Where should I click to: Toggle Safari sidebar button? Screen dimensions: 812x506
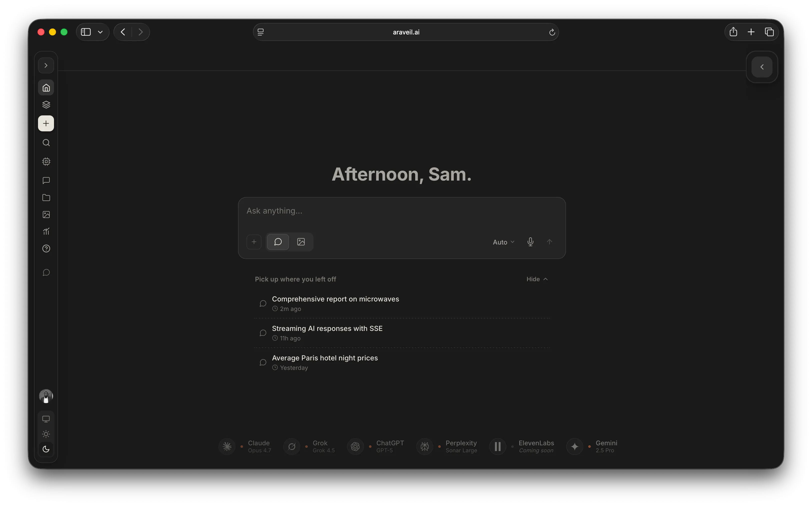pyautogui.click(x=86, y=32)
